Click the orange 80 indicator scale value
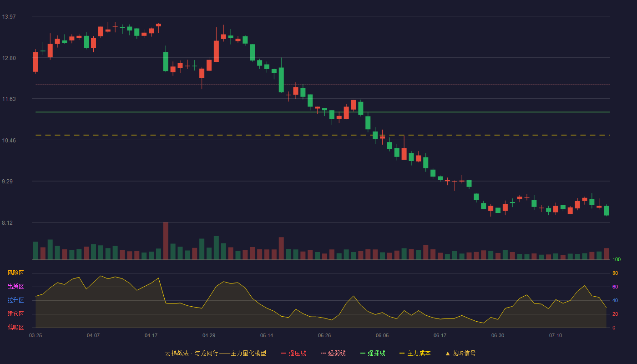The image size is (637, 364). tap(615, 273)
